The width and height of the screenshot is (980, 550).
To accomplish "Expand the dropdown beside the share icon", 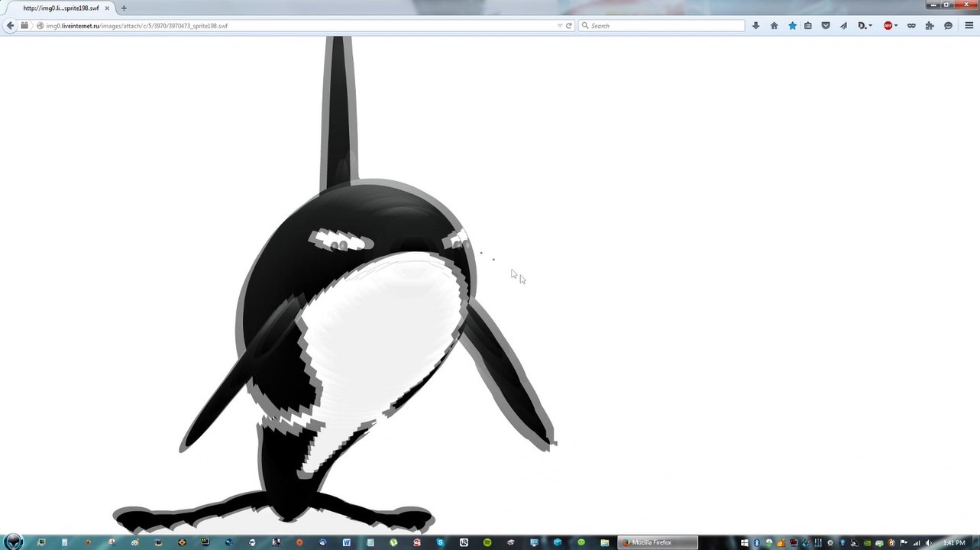I will [x=870, y=26].
